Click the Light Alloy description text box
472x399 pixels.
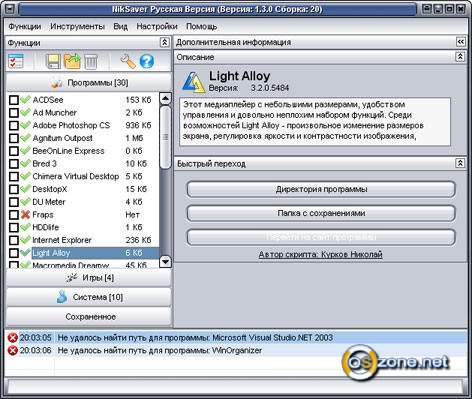315,122
